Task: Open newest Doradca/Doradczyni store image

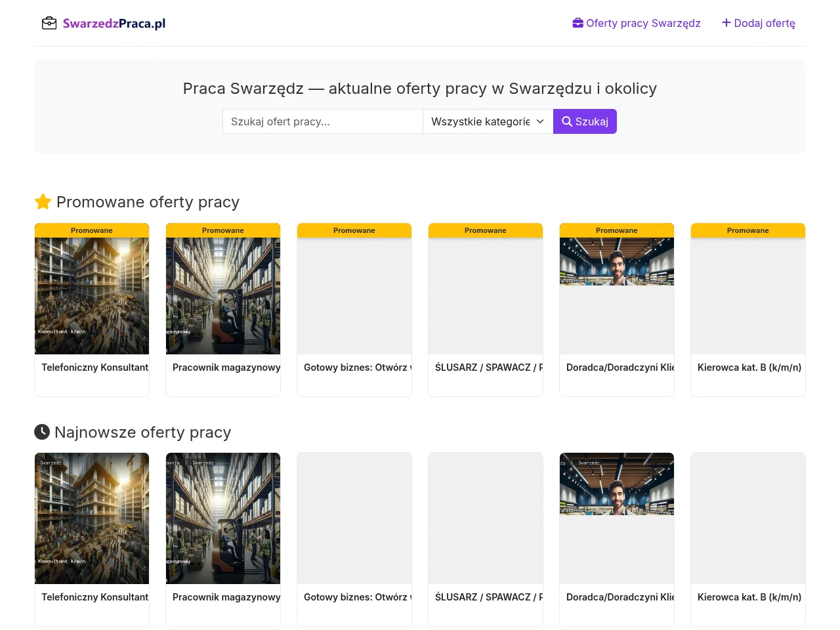Action: point(617,484)
